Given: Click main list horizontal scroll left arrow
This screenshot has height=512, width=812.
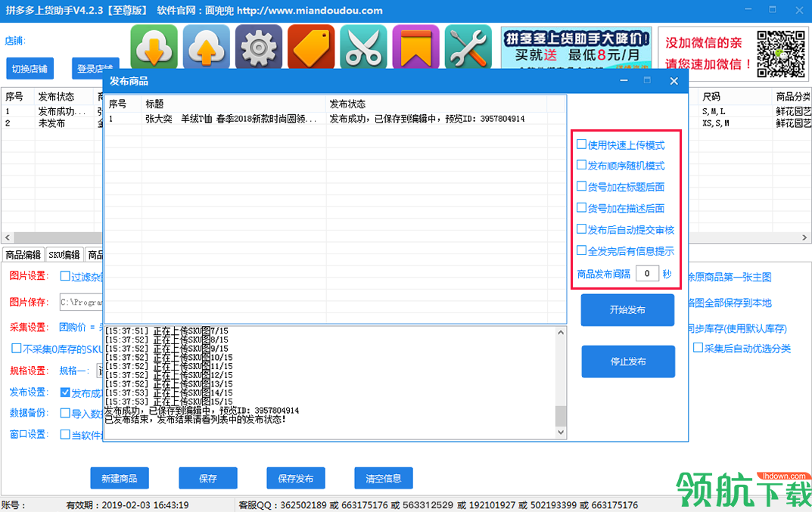Looking at the screenshot, I should tap(8, 237).
